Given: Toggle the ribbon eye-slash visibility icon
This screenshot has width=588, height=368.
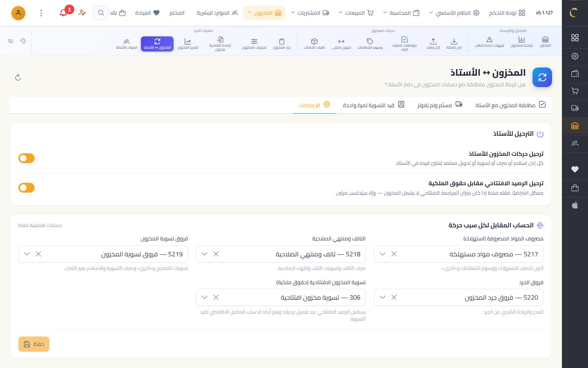Looking at the screenshot, I should click(11, 41).
